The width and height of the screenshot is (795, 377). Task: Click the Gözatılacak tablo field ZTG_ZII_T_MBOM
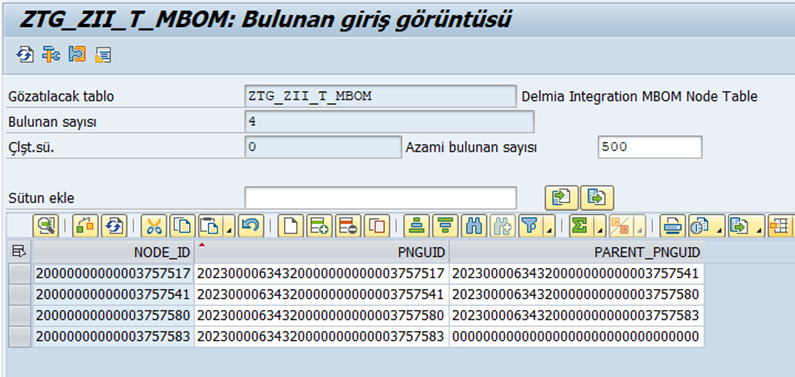coord(381,96)
